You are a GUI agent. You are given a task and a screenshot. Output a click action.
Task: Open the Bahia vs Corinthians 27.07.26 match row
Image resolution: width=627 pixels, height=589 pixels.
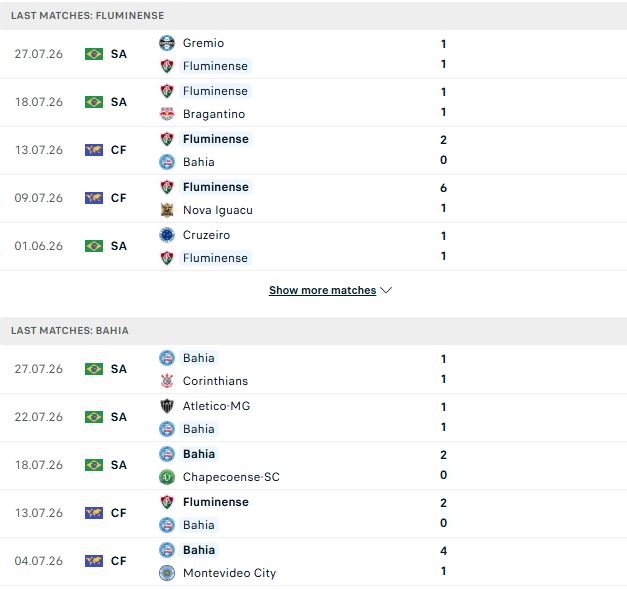(314, 369)
